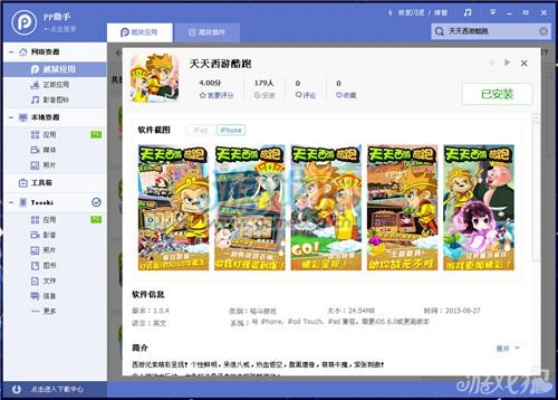558x400 pixels.
Task: Click the 大小：24.54MB text
Action: coord(351,311)
